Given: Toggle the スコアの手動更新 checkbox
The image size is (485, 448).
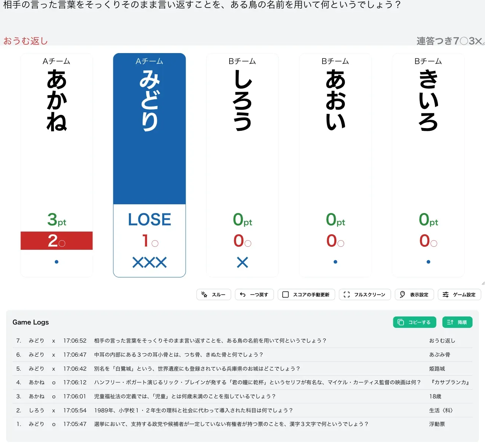Looking at the screenshot, I should [286, 294].
